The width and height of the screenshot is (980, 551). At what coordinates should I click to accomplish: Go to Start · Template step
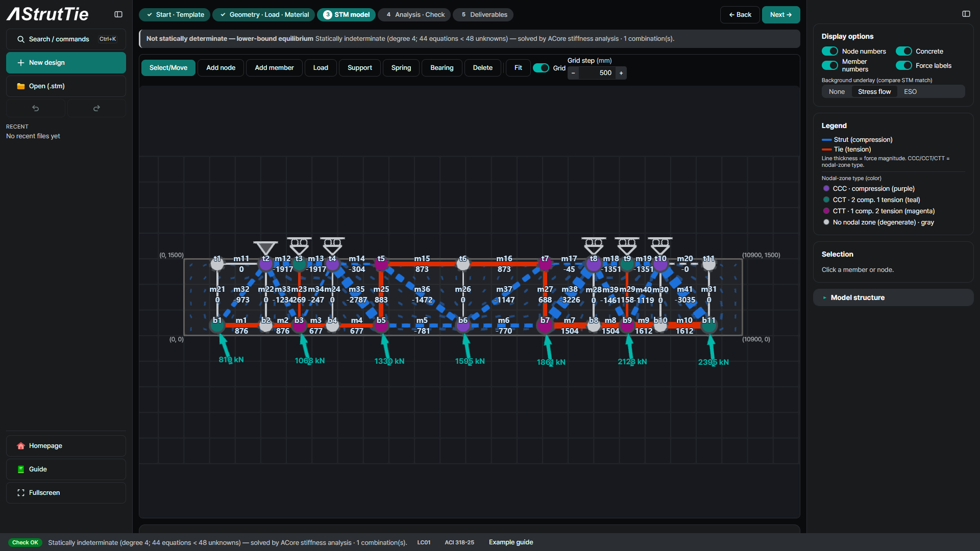[175, 15]
